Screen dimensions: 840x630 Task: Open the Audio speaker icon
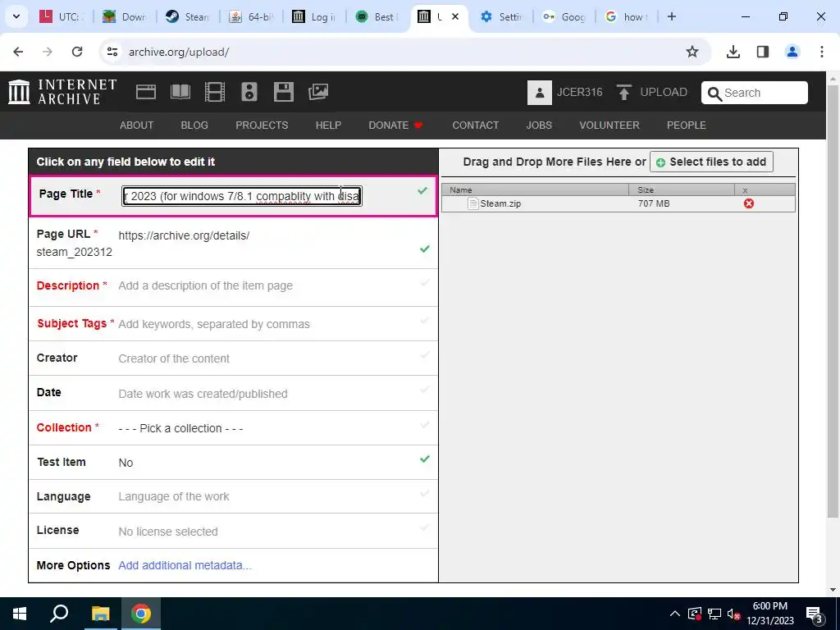(249, 92)
